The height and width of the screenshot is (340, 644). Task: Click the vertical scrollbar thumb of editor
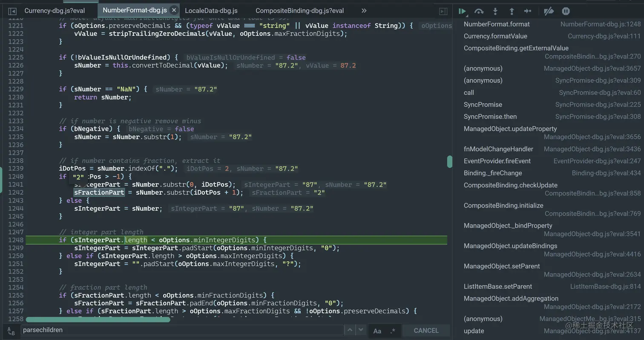point(449,162)
